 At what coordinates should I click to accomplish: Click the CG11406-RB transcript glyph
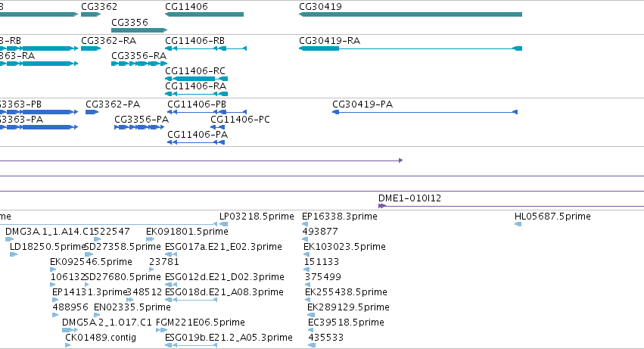206,48
